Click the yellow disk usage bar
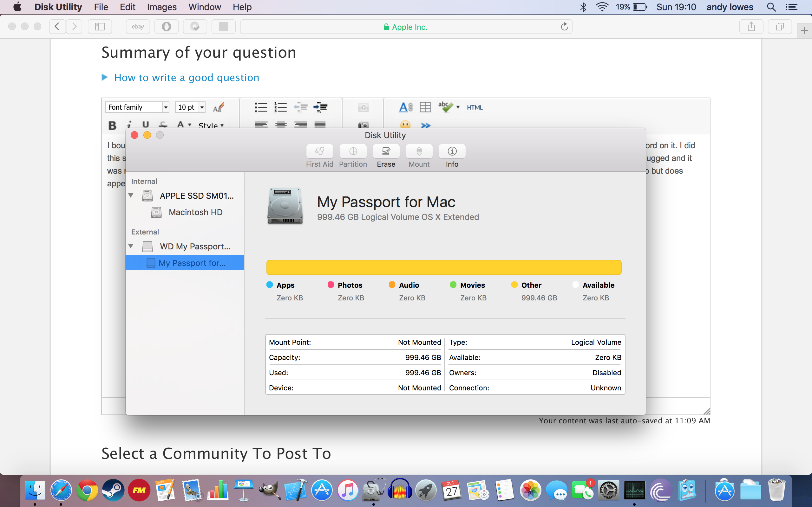 443,267
